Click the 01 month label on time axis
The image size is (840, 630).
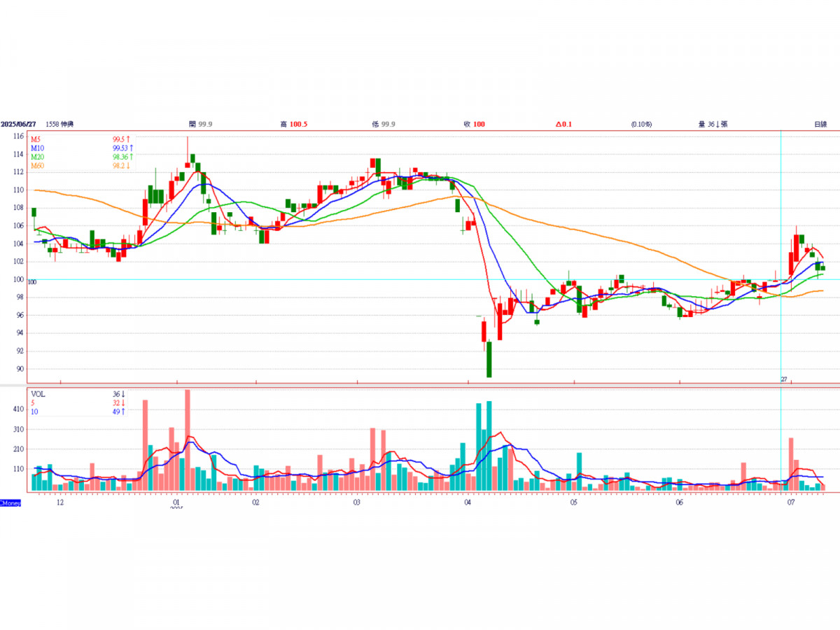pos(176,503)
